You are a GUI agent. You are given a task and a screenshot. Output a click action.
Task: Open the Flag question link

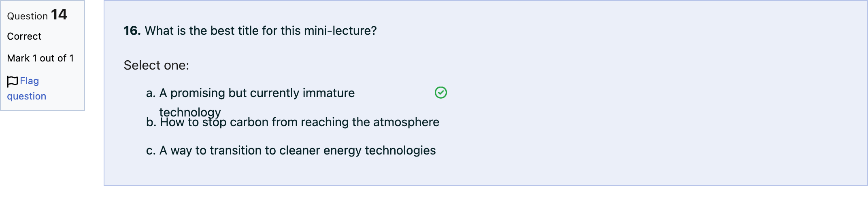[x=27, y=89]
